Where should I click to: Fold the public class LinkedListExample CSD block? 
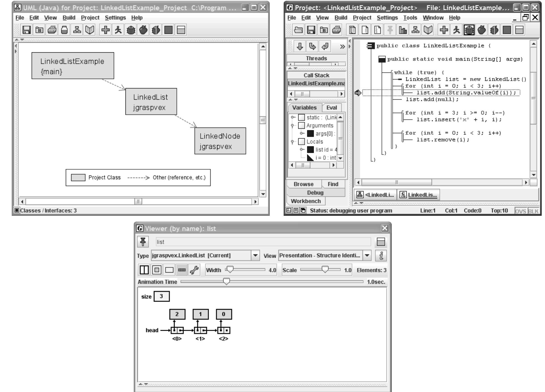(x=371, y=46)
